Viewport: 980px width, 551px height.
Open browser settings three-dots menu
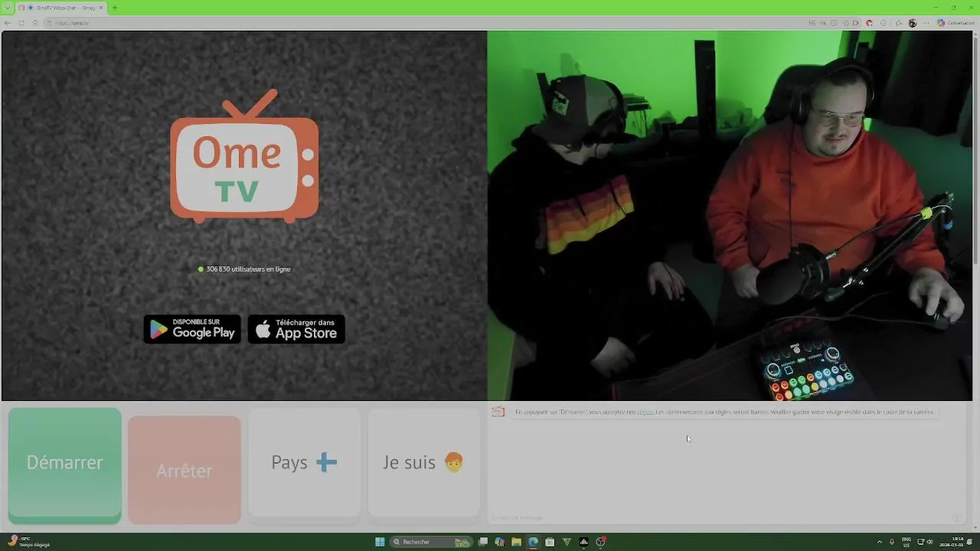tap(926, 23)
